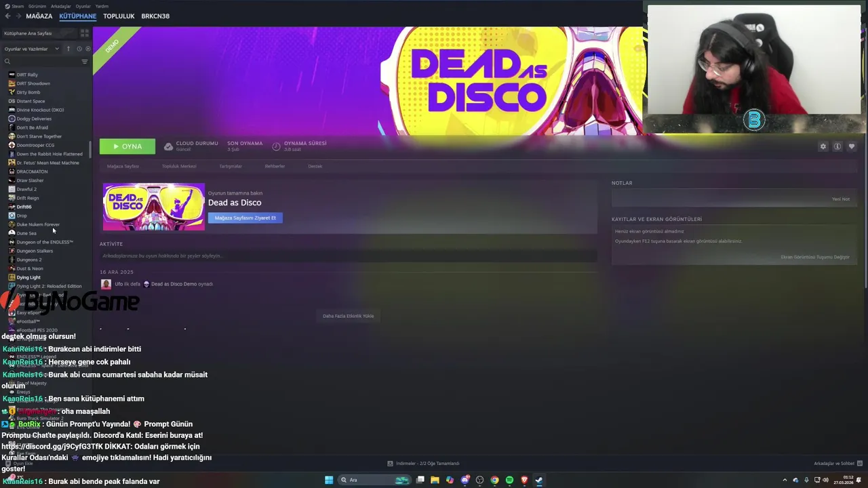Open Windows Start menu
This screenshot has height=488, width=868.
(x=329, y=480)
